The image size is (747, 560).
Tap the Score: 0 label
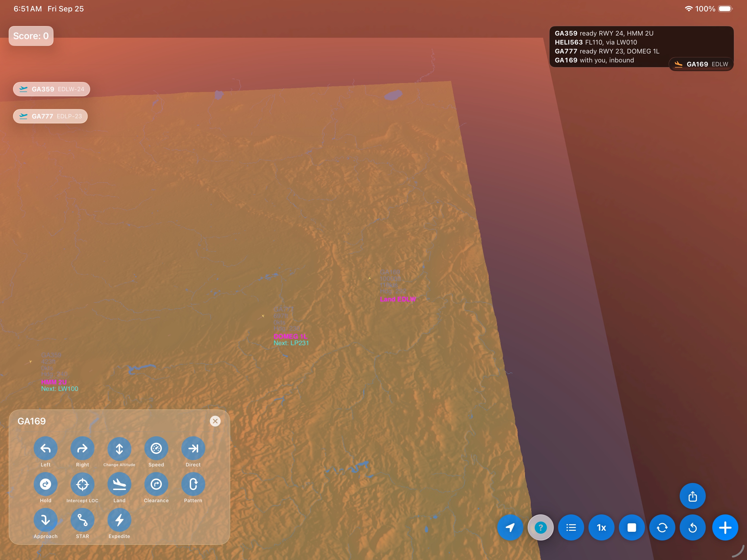31,36
